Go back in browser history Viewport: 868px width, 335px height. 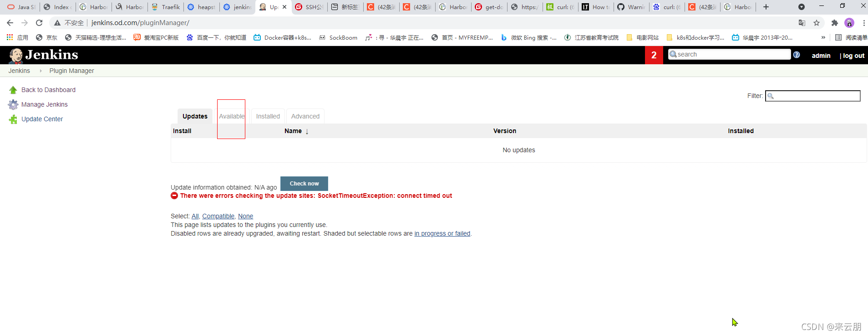pos(10,23)
